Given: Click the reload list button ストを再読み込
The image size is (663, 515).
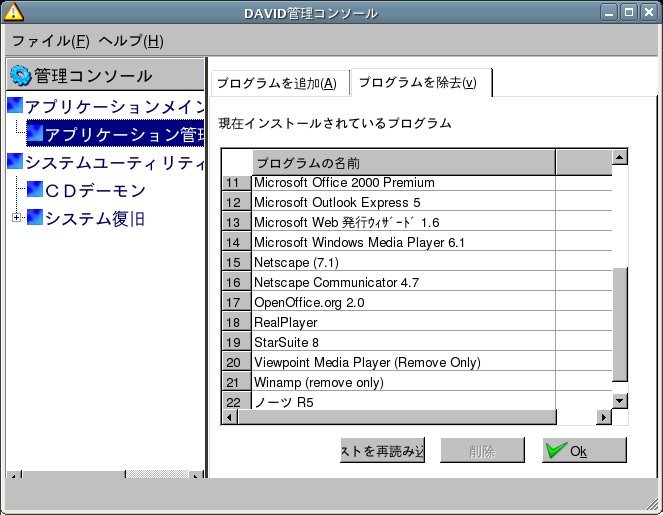Looking at the screenshot, I should point(382,450).
